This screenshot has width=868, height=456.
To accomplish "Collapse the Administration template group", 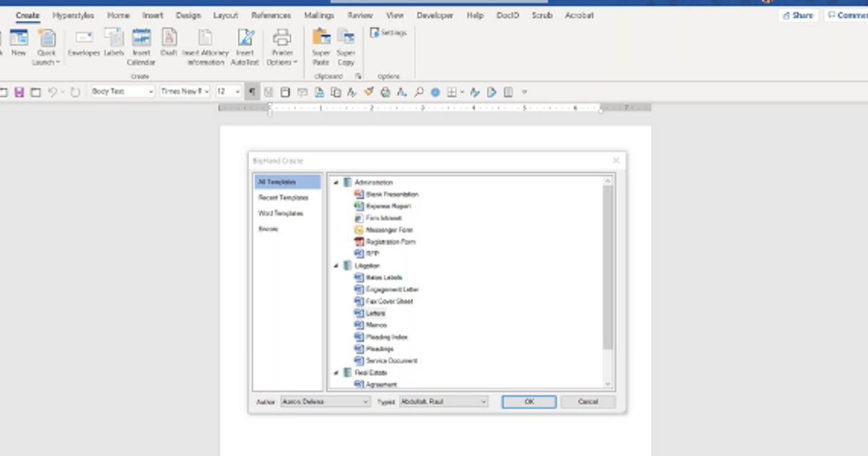I will pyautogui.click(x=336, y=182).
